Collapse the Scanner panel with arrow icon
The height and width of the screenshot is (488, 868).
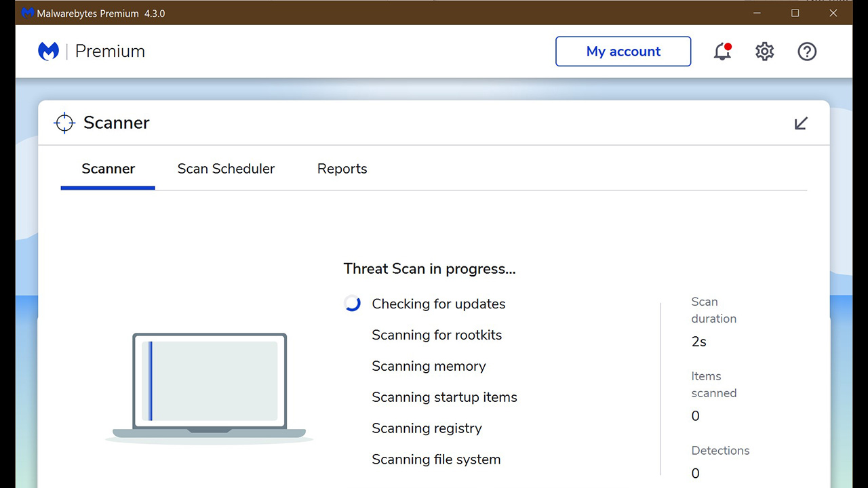801,123
